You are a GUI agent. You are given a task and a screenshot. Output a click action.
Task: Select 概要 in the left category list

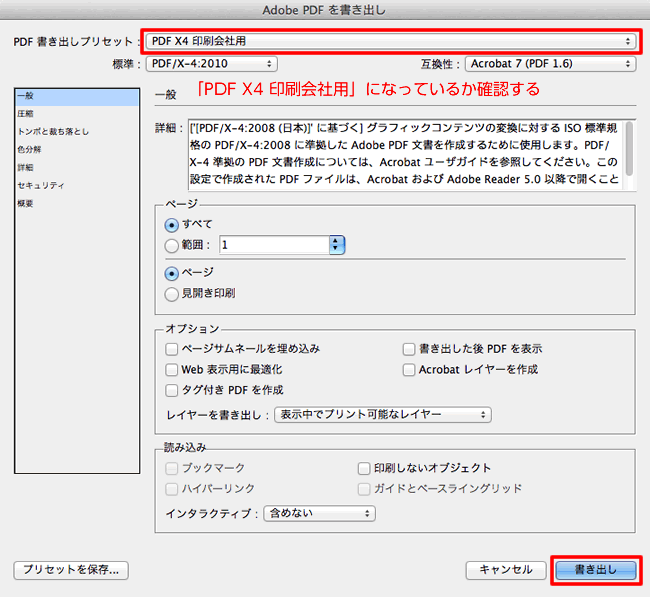77,204
